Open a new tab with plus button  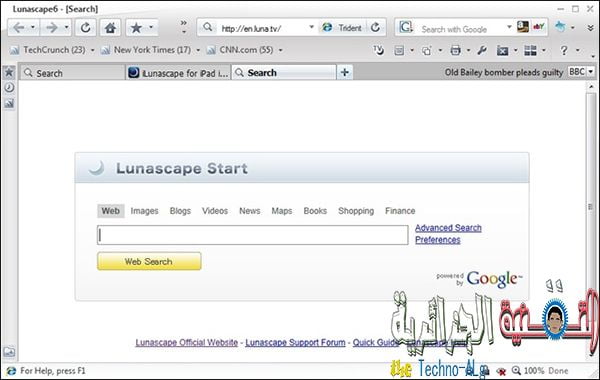click(345, 72)
